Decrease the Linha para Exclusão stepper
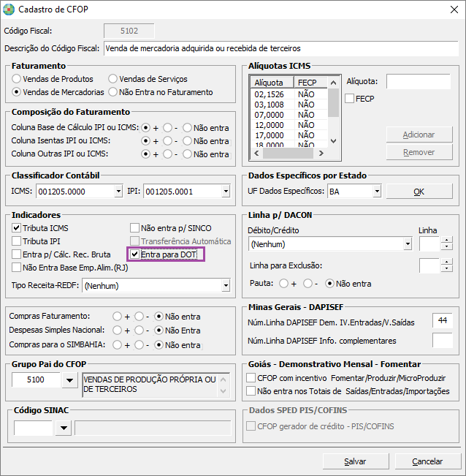The height and width of the screenshot is (476, 466). (x=446, y=268)
